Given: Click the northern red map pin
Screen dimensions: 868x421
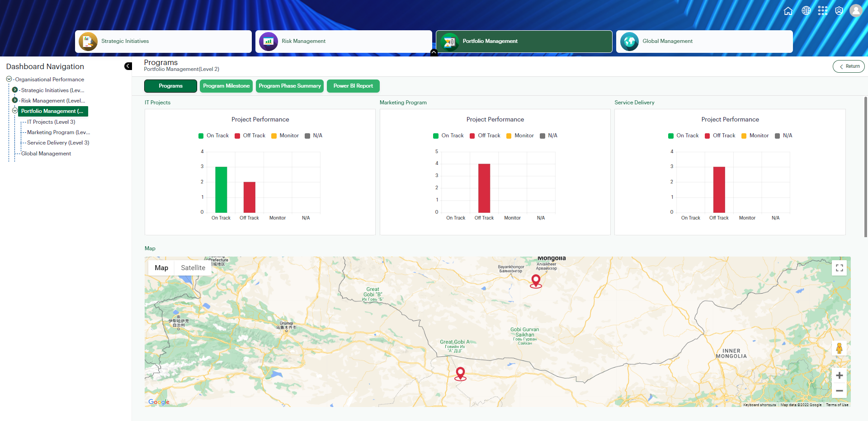Looking at the screenshot, I should pyautogui.click(x=536, y=281).
